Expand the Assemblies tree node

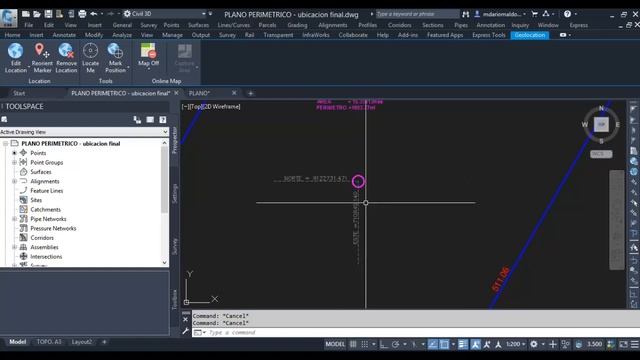tap(14, 247)
